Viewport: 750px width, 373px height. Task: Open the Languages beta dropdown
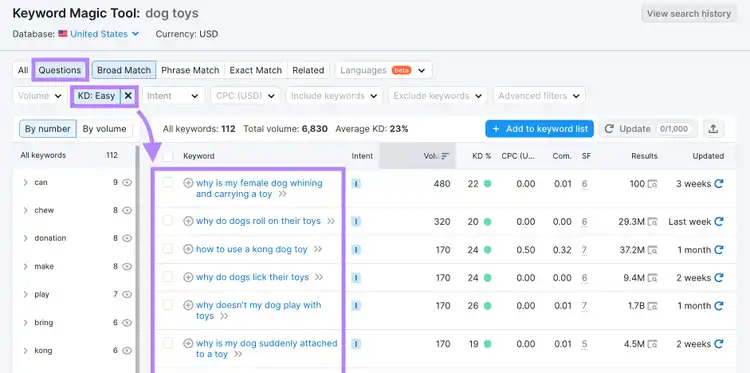pos(384,70)
